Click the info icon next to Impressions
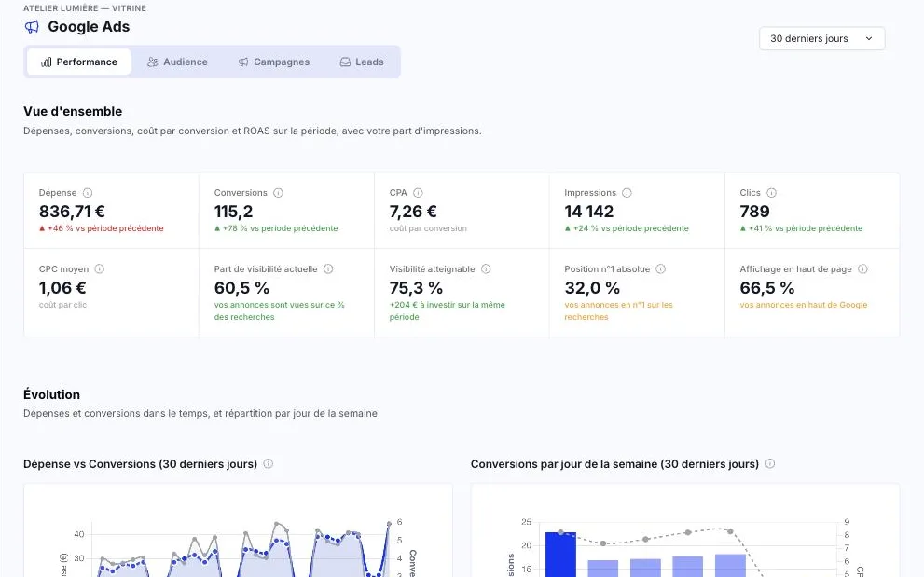 [x=627, y=193]
